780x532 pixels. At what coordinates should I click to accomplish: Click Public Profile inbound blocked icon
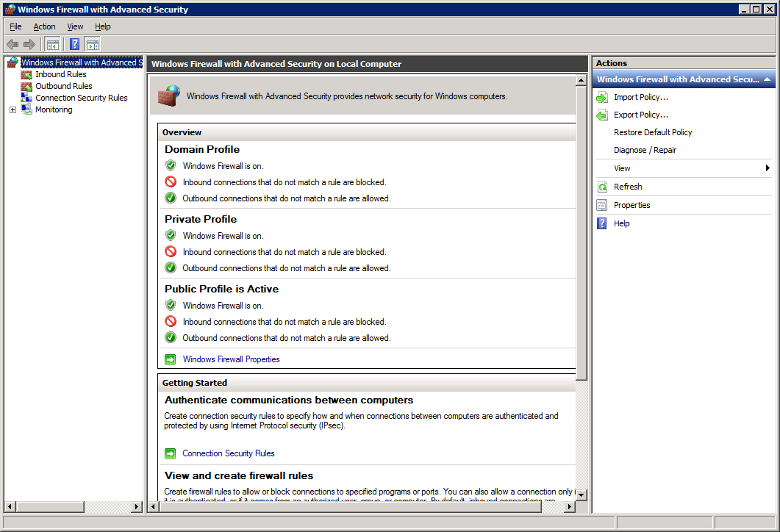click(x=171, y=322)
